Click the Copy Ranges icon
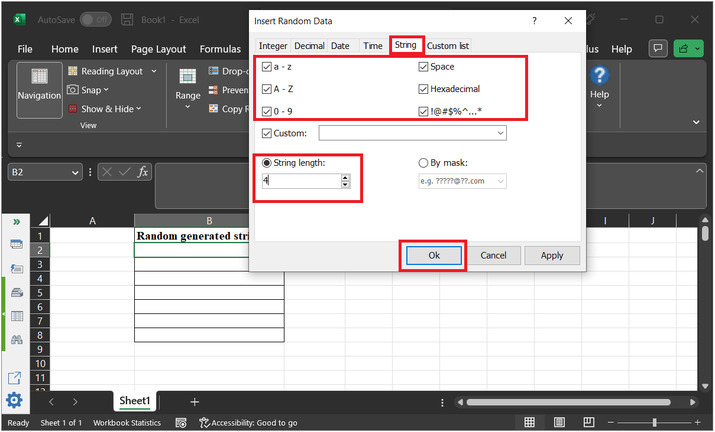The image size is (715, 432). 213,109
